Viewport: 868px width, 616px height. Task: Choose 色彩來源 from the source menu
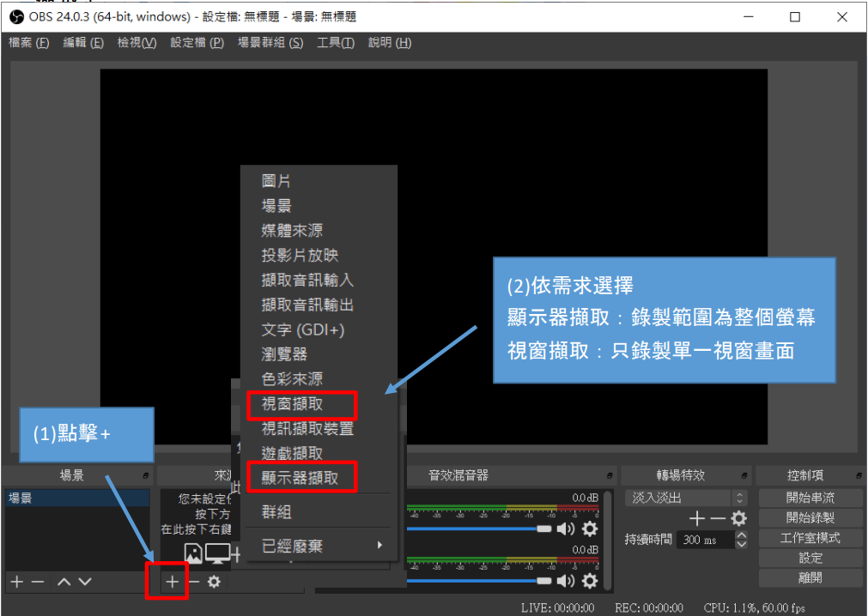click(x=319, y=378)
